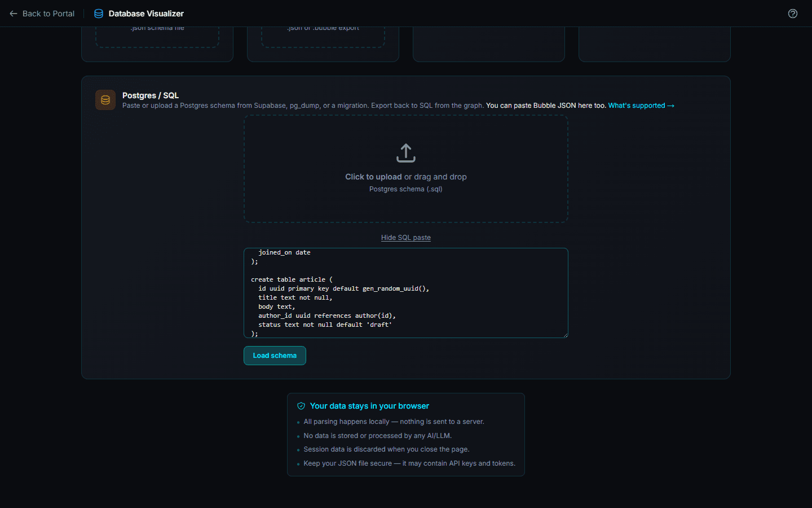Click the Postgres / SQL heading
The width and height of the screenshot is (812, 508).
151,95
